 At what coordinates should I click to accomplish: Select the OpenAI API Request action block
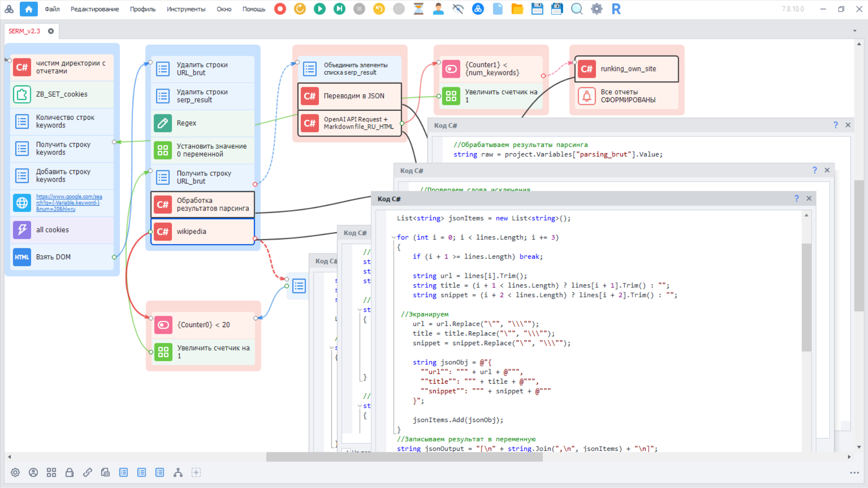click(349, 123)
